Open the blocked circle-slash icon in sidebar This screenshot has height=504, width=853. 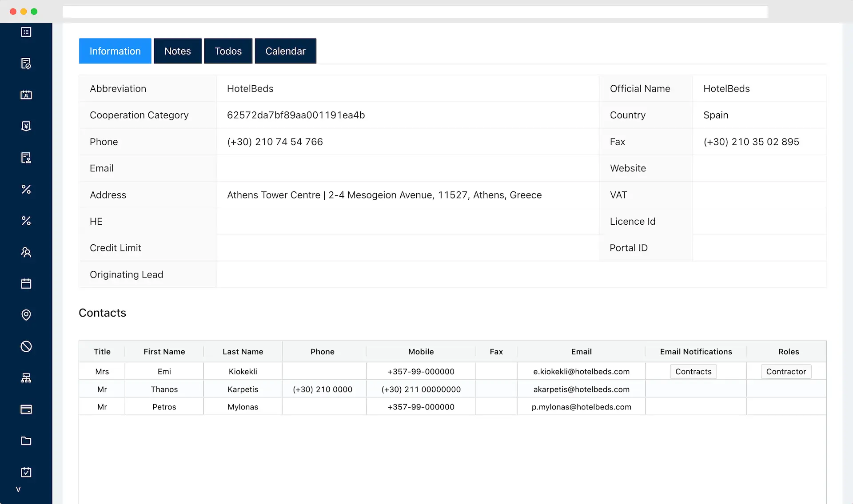click(x=26, y=346)
